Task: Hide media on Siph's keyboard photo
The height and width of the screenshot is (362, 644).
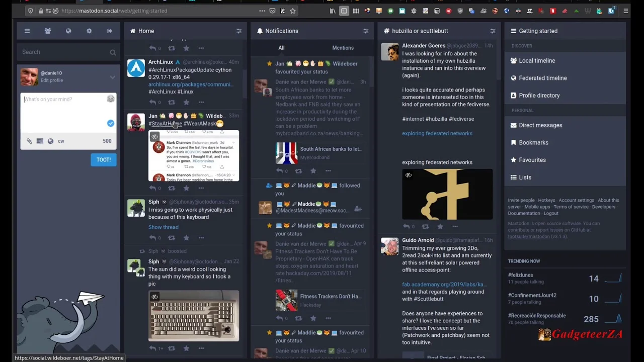Action: [155, 297]
